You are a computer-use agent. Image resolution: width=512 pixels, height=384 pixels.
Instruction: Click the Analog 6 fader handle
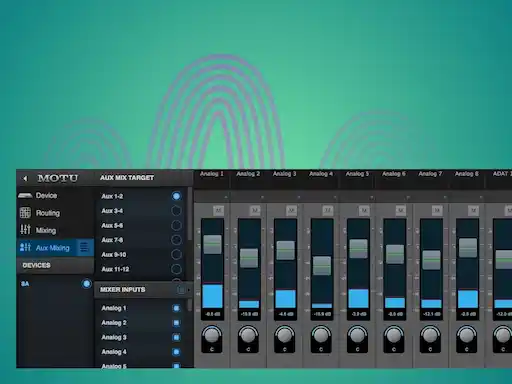(x=395, y=254)
